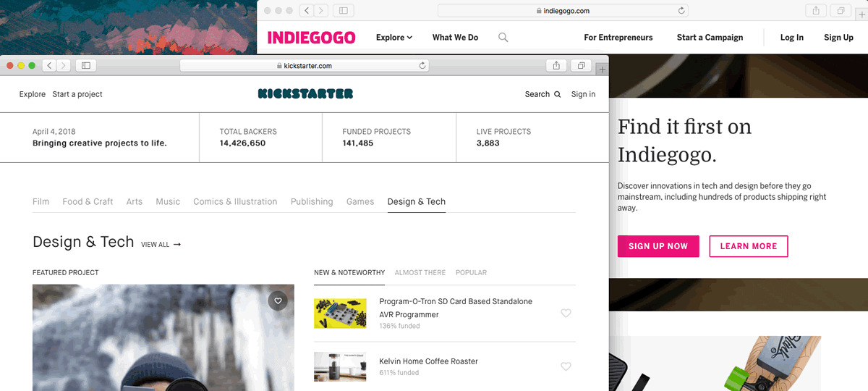
Task: Open the Program-O-Tron project thumbnail
Action: [x=340, y=314]
